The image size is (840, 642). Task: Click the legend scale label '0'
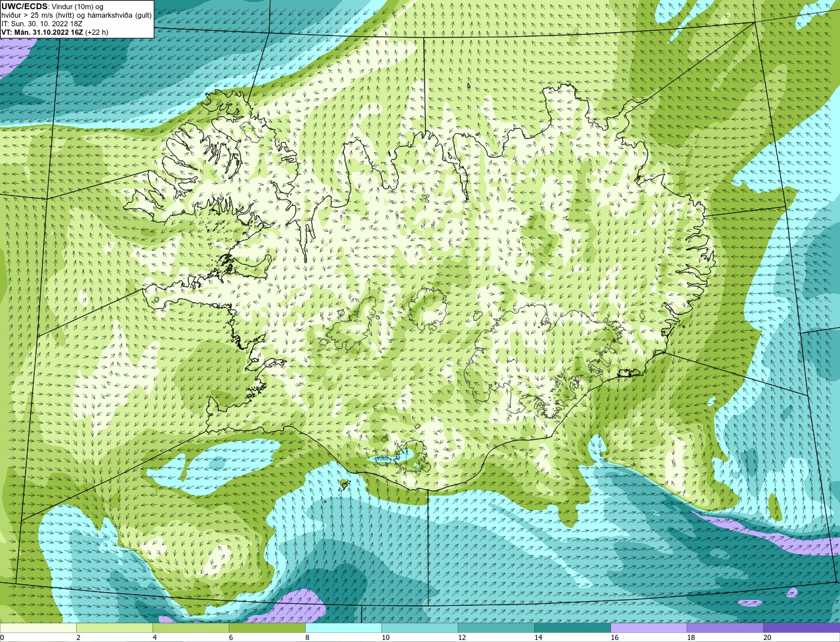pos(3,637)
